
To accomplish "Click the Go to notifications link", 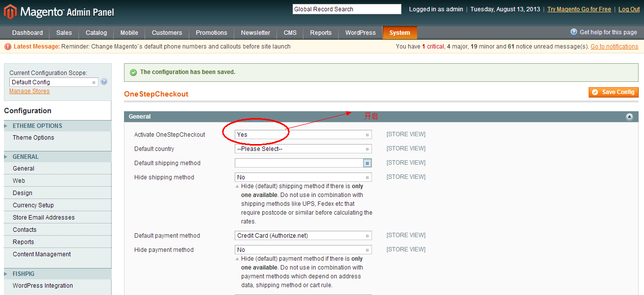I will (x=615, y=47).
